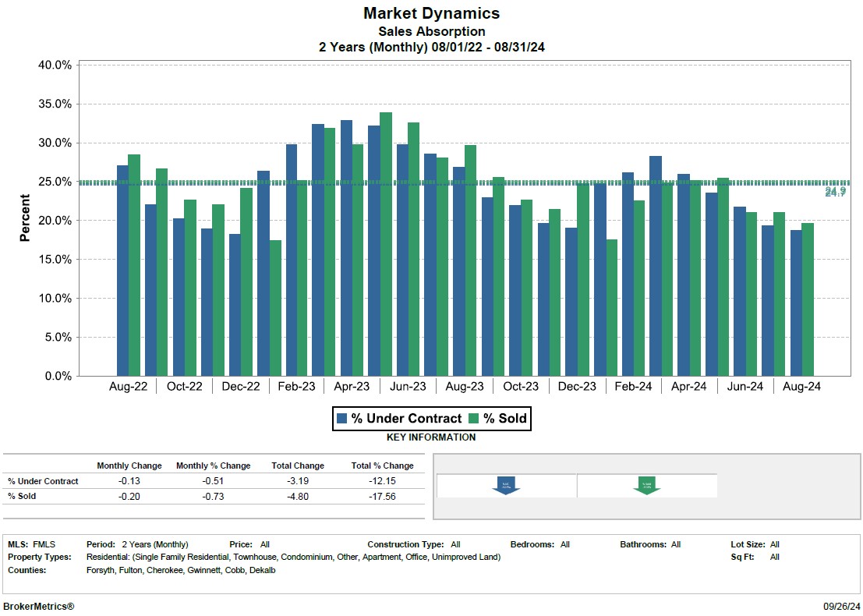This screenshot has height=616, width=863.
Task: Click the Apr-23 blue Under Contract bar
Action: tap(346, 248)
